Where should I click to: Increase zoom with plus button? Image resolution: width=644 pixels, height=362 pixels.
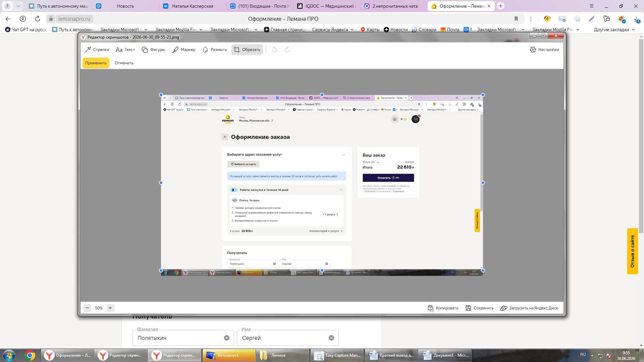click(110, 308)
